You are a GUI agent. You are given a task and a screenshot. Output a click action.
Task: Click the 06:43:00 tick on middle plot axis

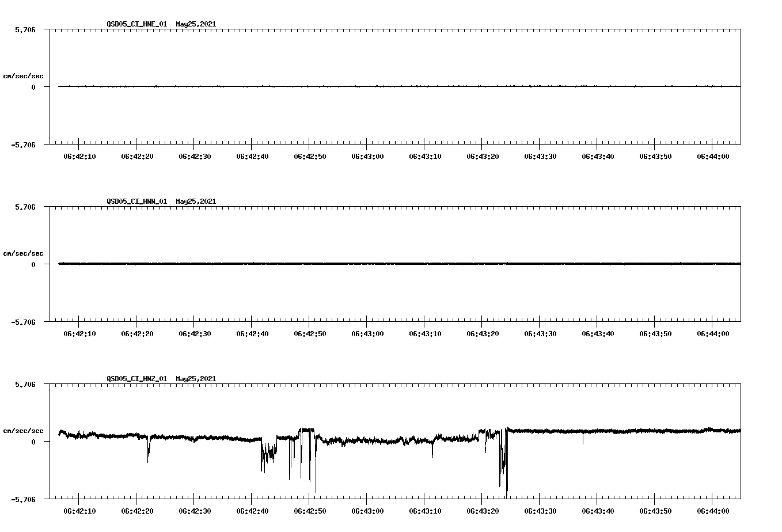coord(367,332)
